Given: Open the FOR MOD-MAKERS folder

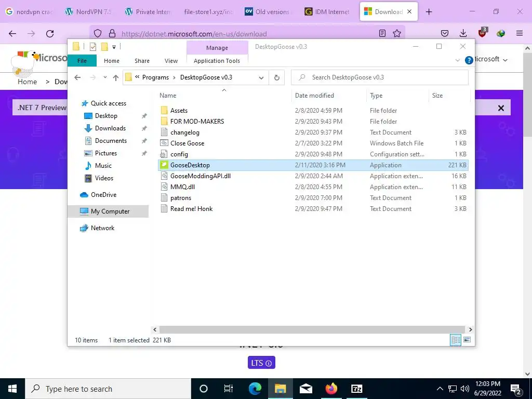Looking at the screenshot, I should click(x=197, y=121).
